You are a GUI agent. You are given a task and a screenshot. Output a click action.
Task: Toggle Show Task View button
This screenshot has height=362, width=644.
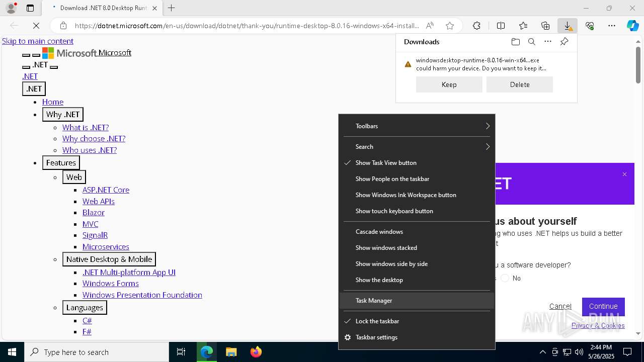[417, 163]
